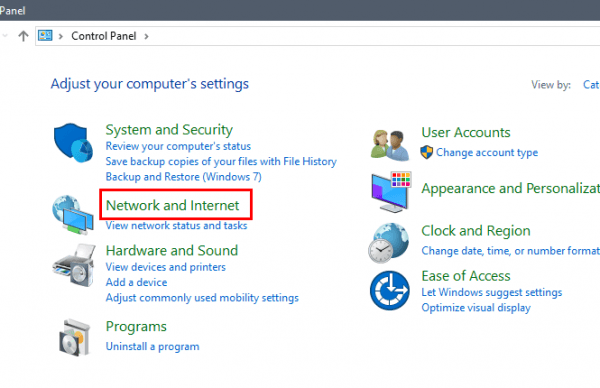
Task: Open Appearance and Personalization category
Action: [510, 189]
